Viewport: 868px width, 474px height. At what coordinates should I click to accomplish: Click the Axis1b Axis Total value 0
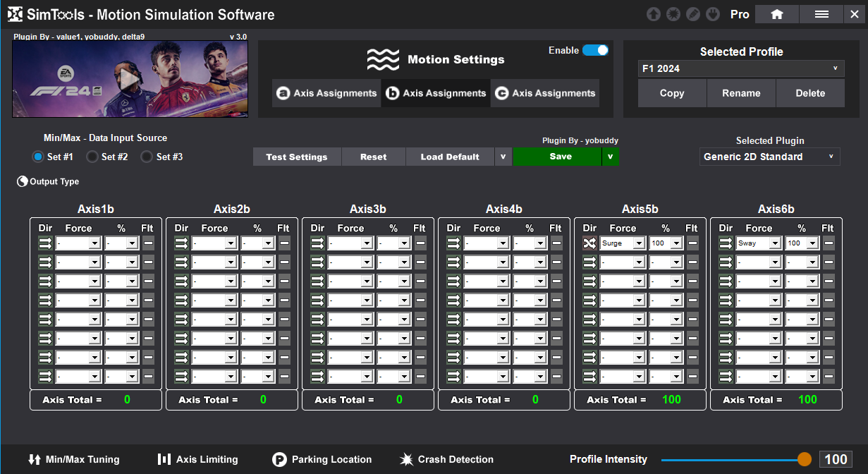click(x=127, y=399)
